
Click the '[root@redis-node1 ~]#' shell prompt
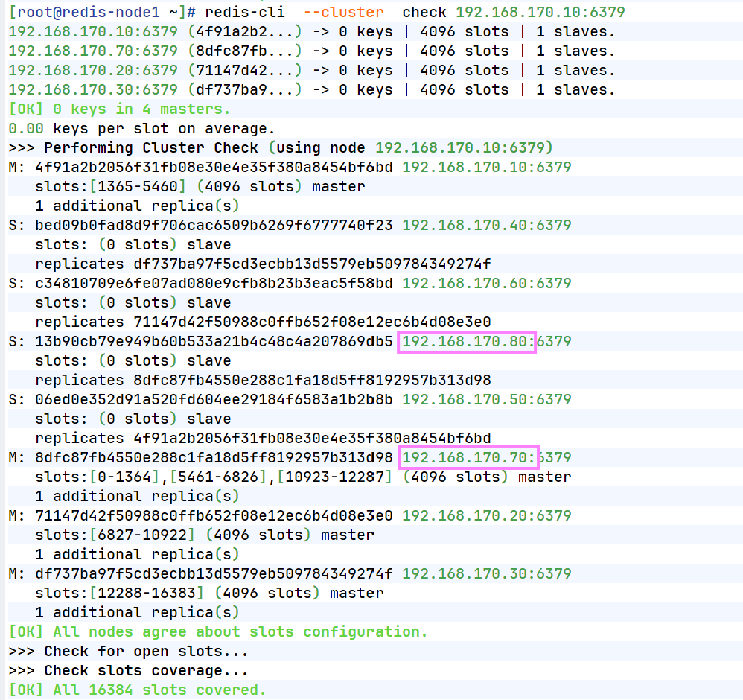[102, 12]
